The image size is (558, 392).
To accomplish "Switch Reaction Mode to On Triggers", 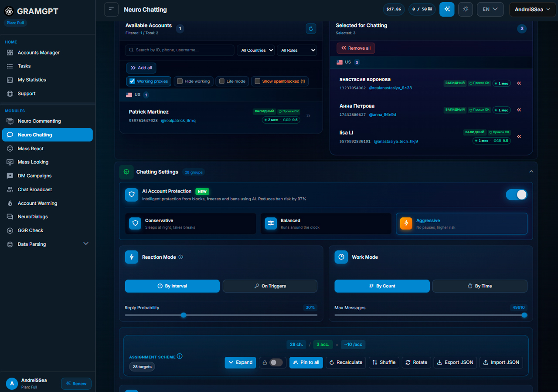I will (270, 286).
